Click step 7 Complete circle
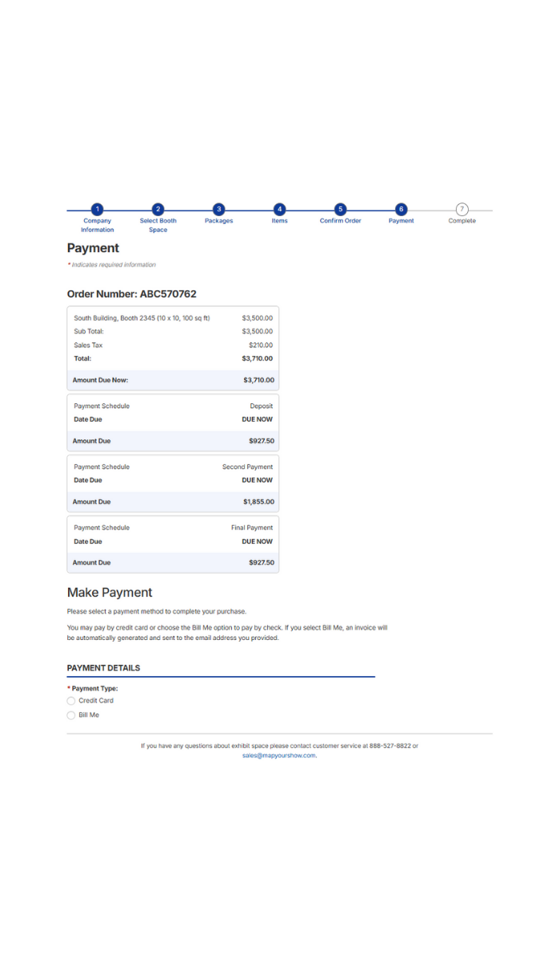Screen dimensions: 560x960 [x=462, y=210]
